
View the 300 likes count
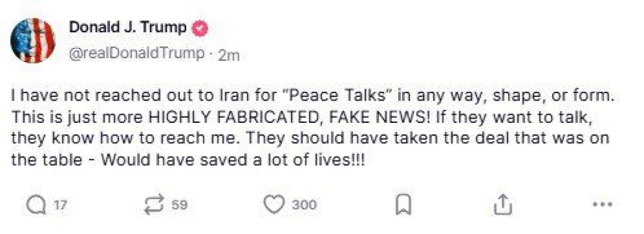(x=304, y=204)
